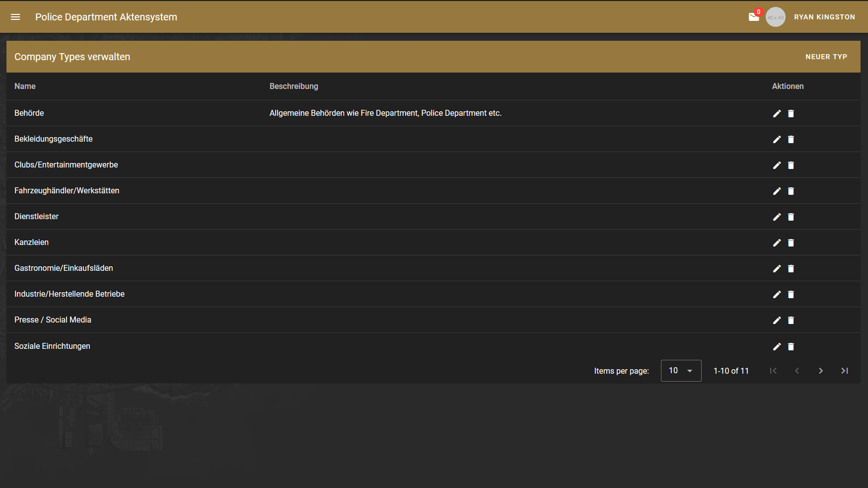Image resolution: width=868 pixels, height=488 pixels.
Task: Edit the Fahrzeughändler/Werkstätten entry
Action: pyautogui.click(x=777, y=191)
